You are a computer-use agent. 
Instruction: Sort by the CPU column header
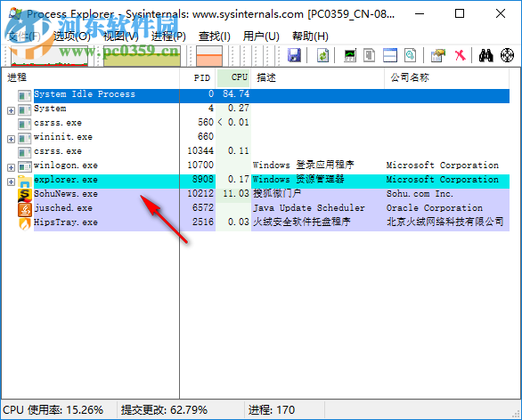(x=234, y=77)
